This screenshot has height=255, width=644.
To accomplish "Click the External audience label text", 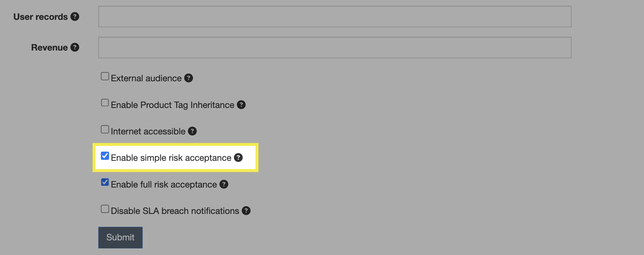I will coord(146,78).
